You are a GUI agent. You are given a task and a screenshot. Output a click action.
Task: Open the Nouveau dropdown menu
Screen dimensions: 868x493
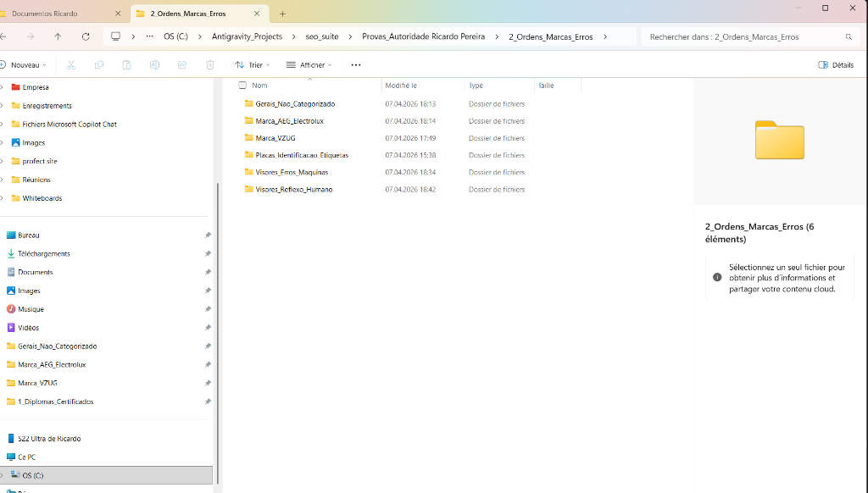(23, 64)
